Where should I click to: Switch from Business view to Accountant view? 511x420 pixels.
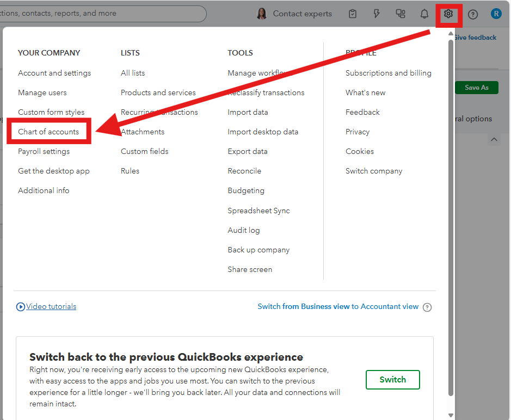click(x=338, y=307)
